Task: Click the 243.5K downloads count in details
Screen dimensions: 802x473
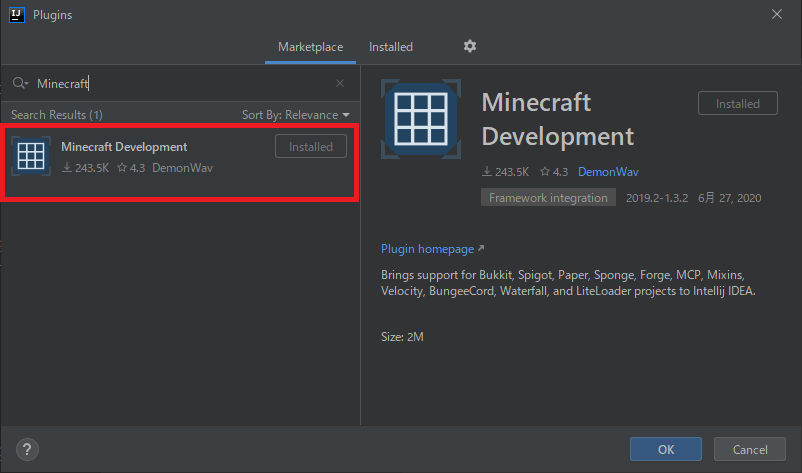Action: [x=505, y=172]
